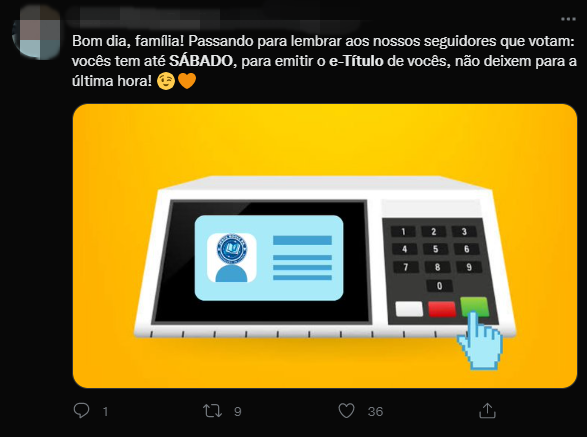Click the bold word SÁBADO in the tweet
Viewport: 587px width, 437px height.
pos(201,61)
